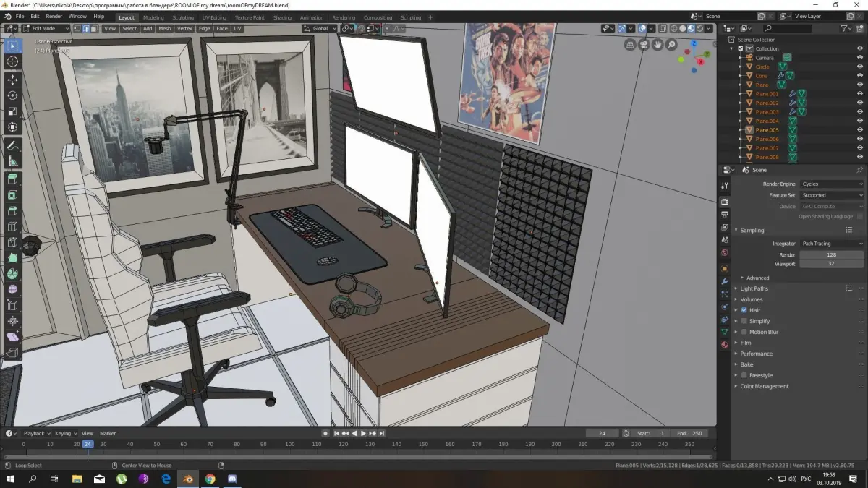The width and height of the screenshot is (868, 488).
Task: Open the Render Engine Cycles dropdown
Action: coord(831,184)
